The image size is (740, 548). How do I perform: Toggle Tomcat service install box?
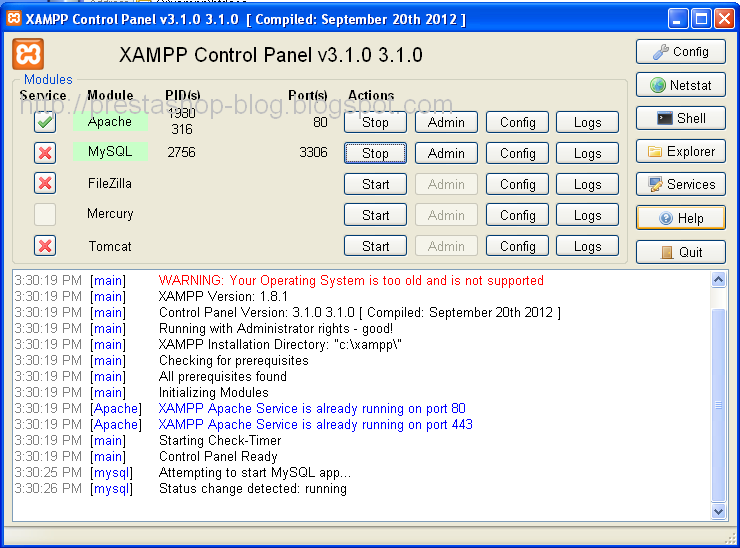(45, 245)
